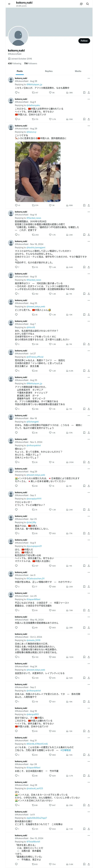
Task: Switch to the Replies tab
Action: (49, 71)
